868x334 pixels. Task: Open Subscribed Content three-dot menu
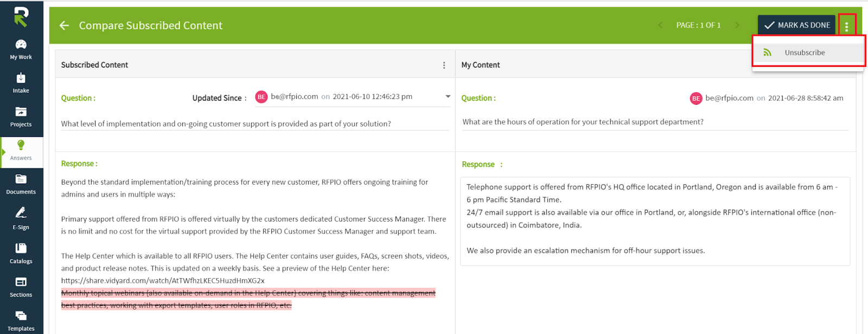pyautogui.click(x=444, y=65)
